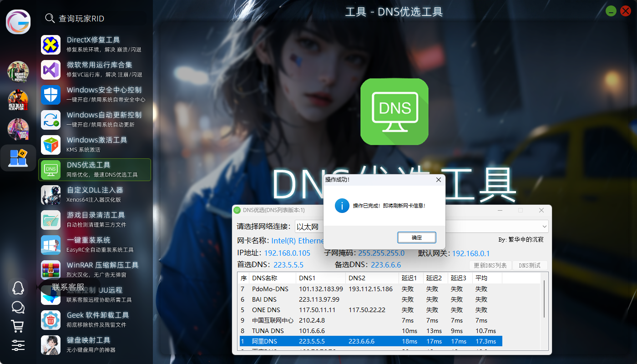
Task: Click the DirectX修复工具 icon
Action: pyautogui.click(x=51, y=45)
